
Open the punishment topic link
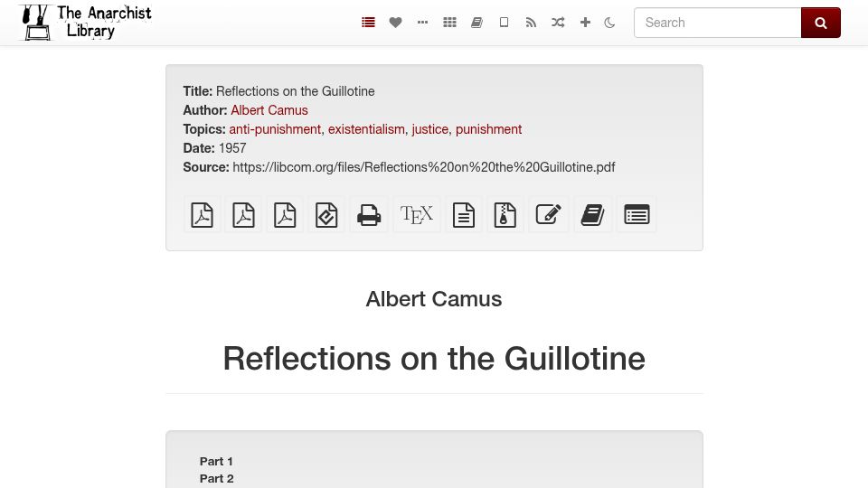(489, 129)
